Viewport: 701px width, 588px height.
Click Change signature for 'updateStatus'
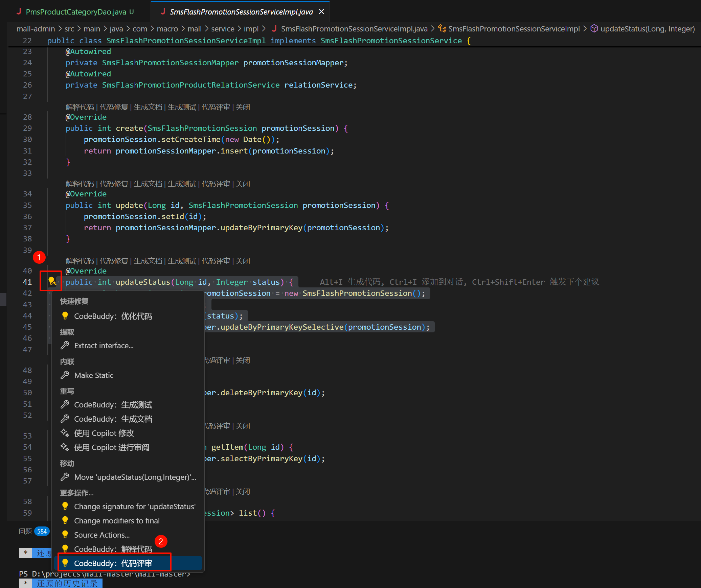click(x=135, y=507)
